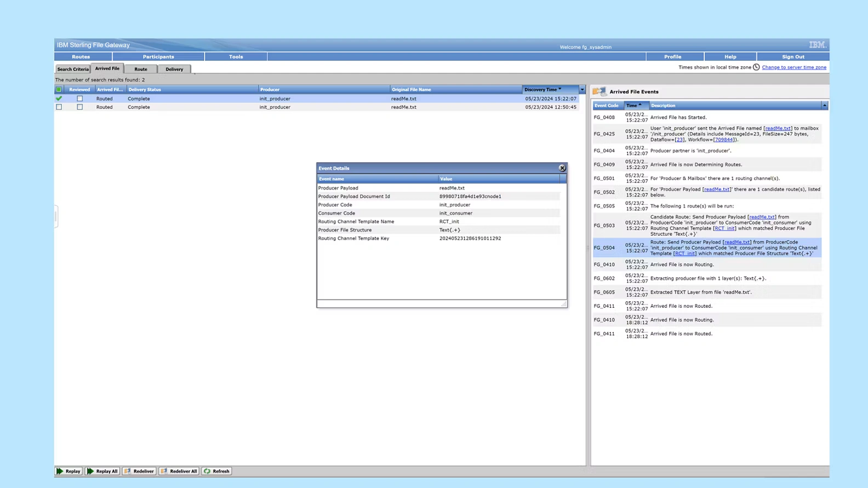Screen dimensions: 868x488
Task: Click the Replay button icon
Action: (x=60, y=471)
